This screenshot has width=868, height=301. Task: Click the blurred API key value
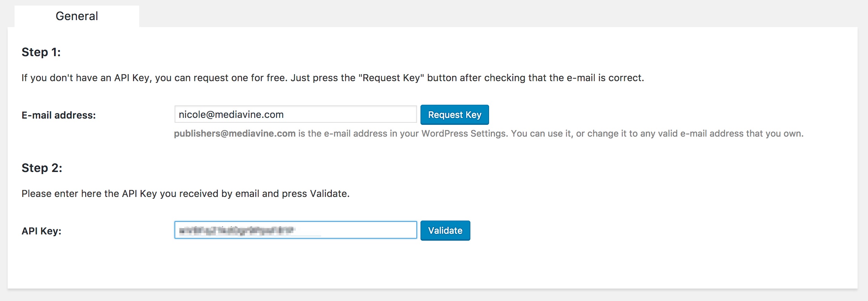pyautogui.click(x=236, y=230)
